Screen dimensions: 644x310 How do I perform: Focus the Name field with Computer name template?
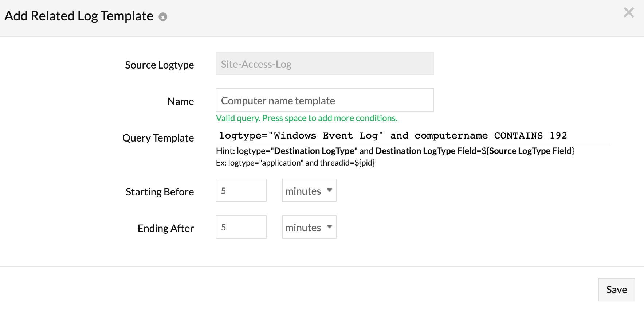325,100
